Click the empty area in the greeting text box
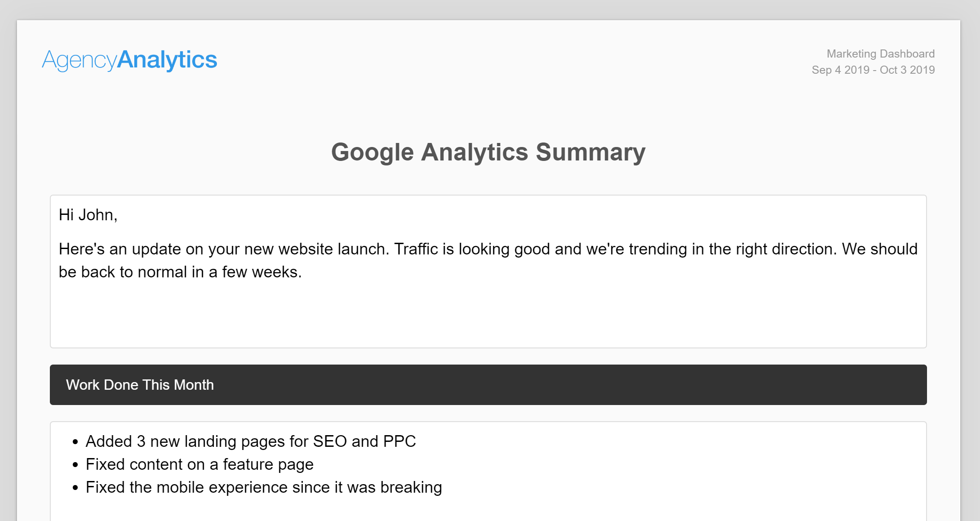The height and width of the screenshot is (521, 980). 488,315
